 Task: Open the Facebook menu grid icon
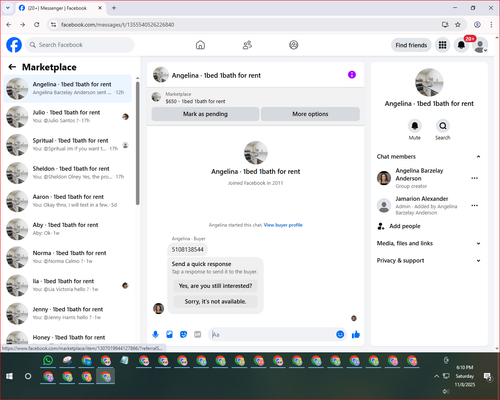point(442,45)
